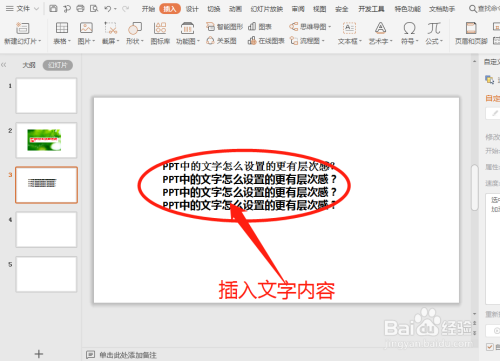The height and width of the screenshot is (361, 500).
Task: Open the 审阅 tab
Action: point(298,9)
